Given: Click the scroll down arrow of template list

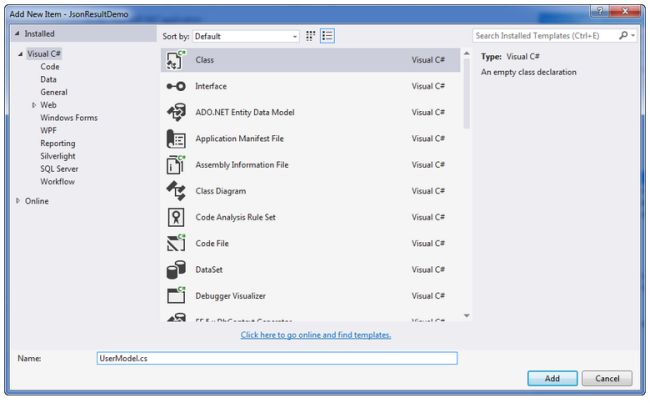Looking at the screenshot, I should [x=466, y=316].
